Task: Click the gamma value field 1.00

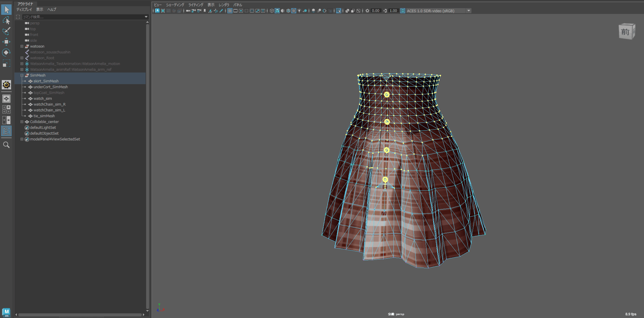Action: coord(393,11)
